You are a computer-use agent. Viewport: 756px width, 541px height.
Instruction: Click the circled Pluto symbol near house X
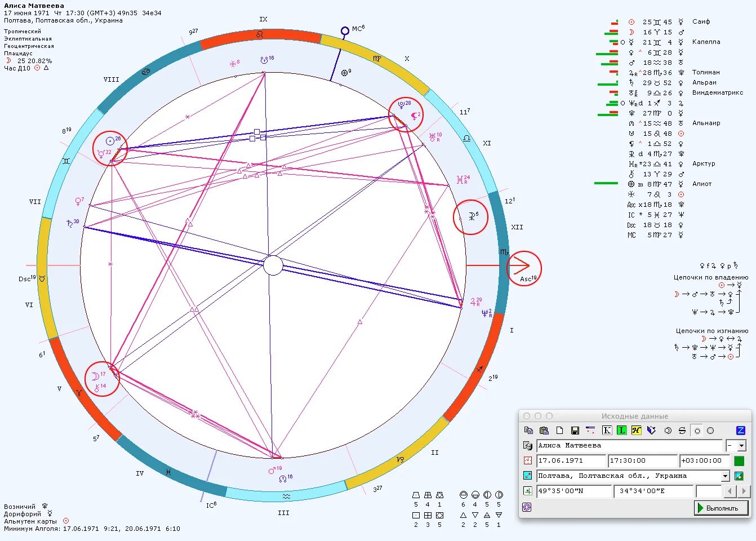[401, 105]
